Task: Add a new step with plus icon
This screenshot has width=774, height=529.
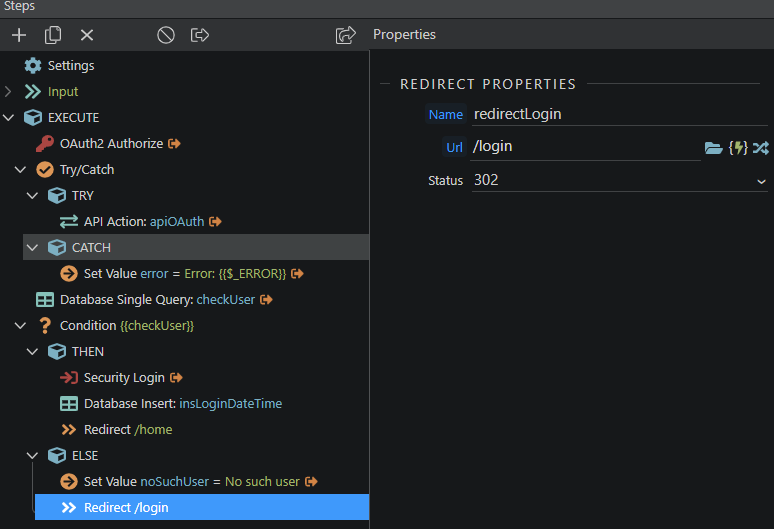Action: (x=19, y=35)
